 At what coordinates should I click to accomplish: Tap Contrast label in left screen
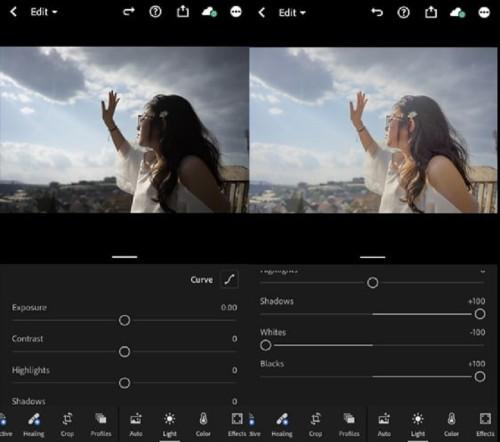[x=27, y=339]
